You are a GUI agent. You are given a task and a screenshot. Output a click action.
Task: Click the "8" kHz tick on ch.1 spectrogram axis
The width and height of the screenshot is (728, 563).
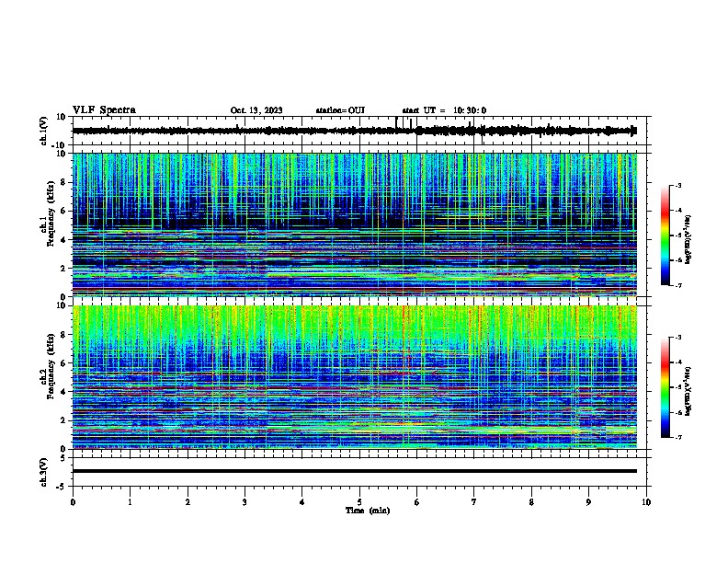[x=64, y=182]
